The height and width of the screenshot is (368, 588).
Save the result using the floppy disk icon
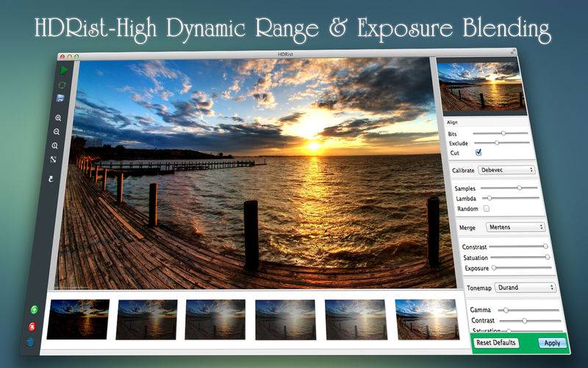(60, 99)
